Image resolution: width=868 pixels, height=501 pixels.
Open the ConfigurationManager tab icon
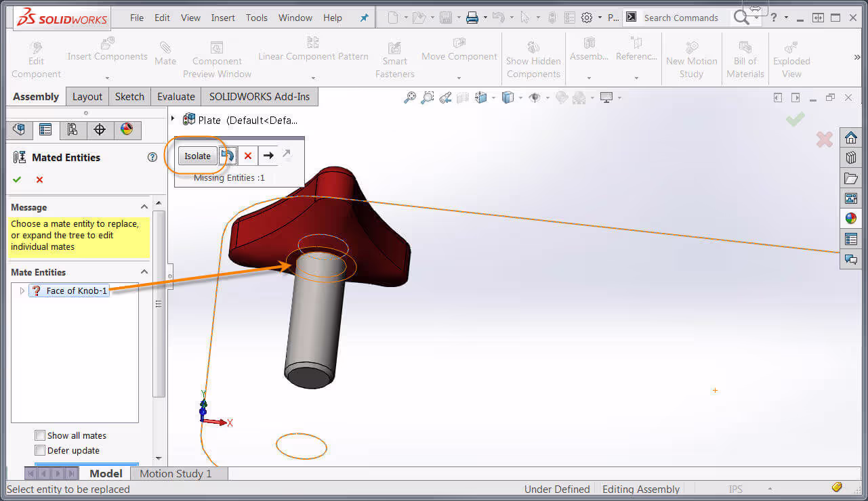[x=73, y=129]
